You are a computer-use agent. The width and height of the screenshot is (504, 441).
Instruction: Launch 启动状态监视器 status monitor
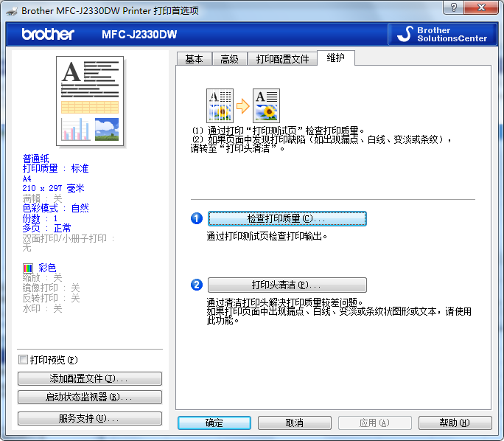89,397
